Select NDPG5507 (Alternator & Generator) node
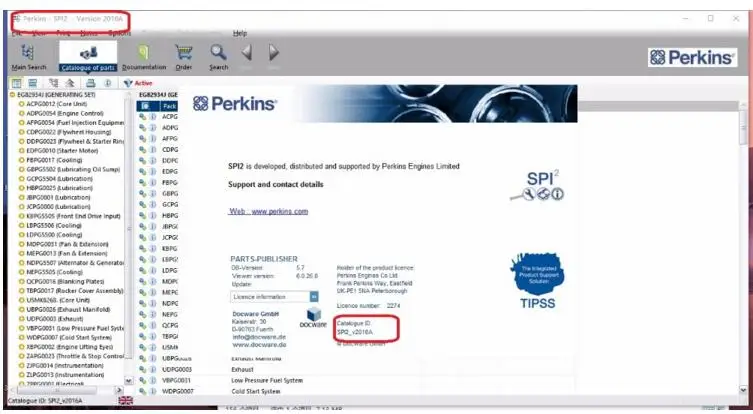Viewport: 753px width, 414px height. click(x=74, y=263)
